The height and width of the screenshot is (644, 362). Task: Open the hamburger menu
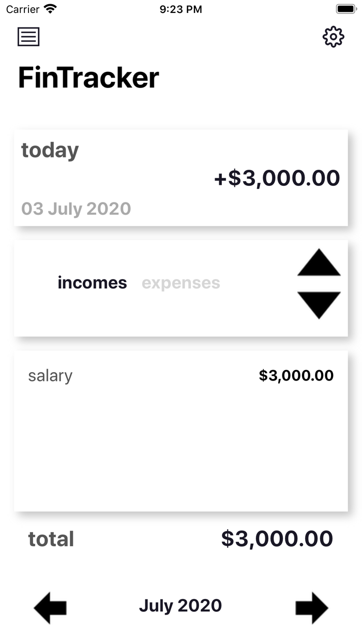28,37
